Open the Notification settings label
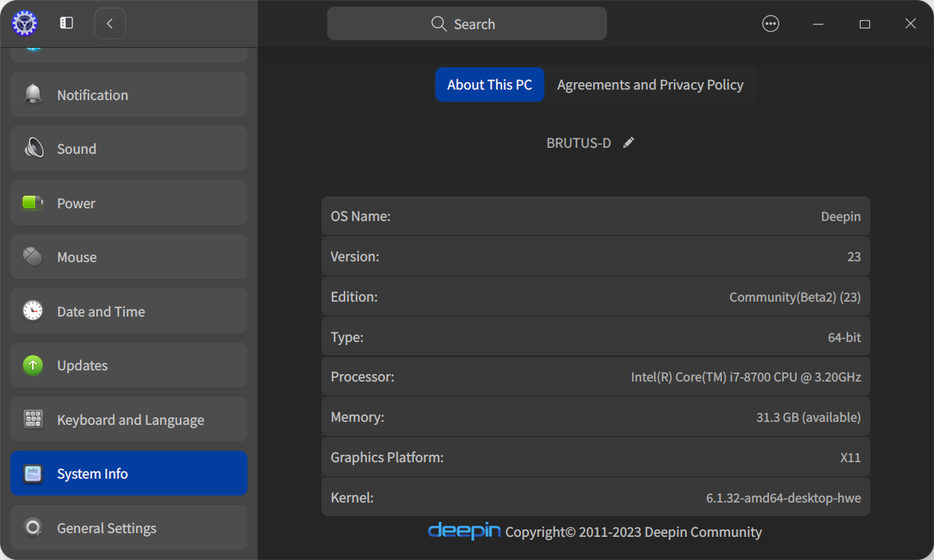The width and height of the screenshot is (934, 560). point(93,95)
